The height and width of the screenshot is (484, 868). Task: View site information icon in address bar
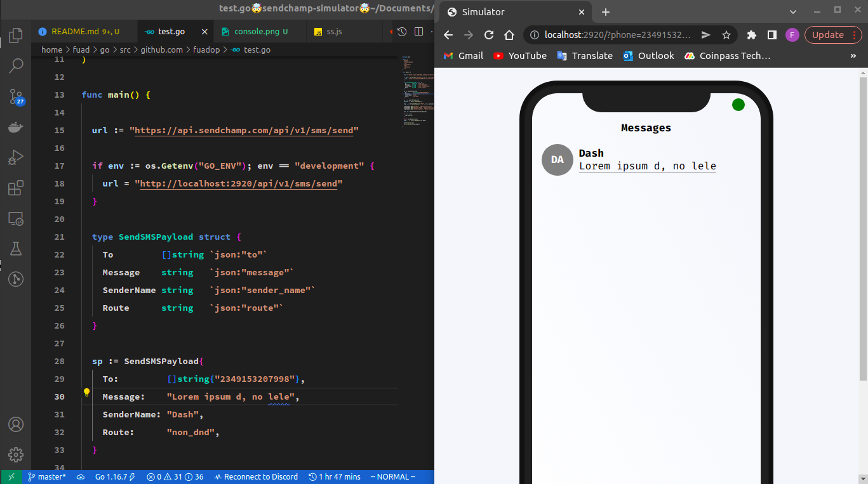(535, 35)
